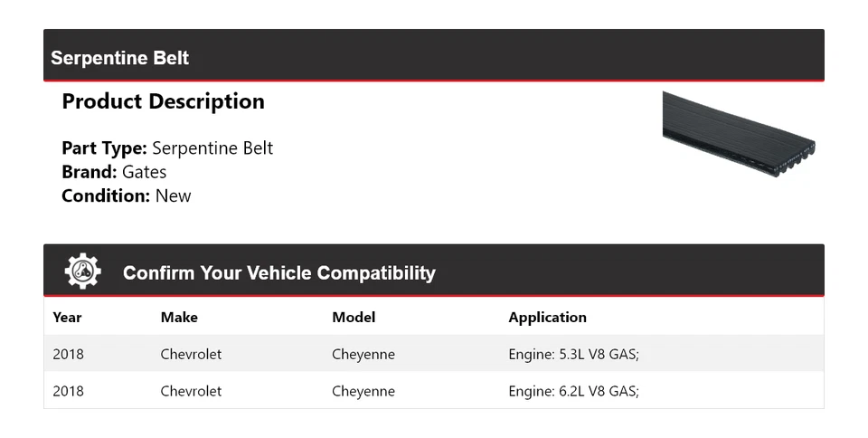Image resolution: width=868 pixels, height=438 pixels.
Task: Click the Application column header
Action: 547,317
